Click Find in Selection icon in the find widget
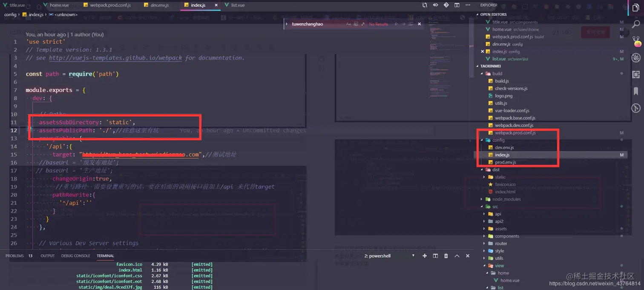Screen dimensions: 644x290 pos(411,24)
